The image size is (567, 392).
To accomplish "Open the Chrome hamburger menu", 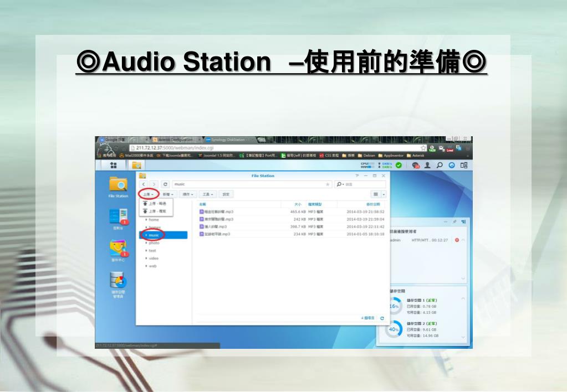I will [468, 148].
